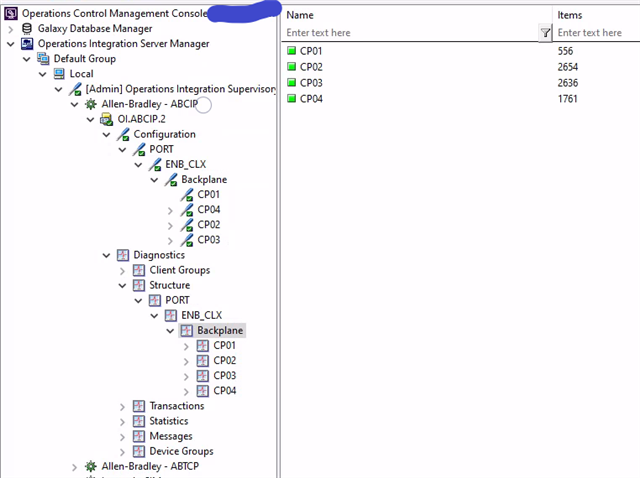Image resolution: width=640 pixels, height=478 pixels.
Task: Collapse the Allen-Bradley - ABCIP node
Action: click(x=75, y=104)
